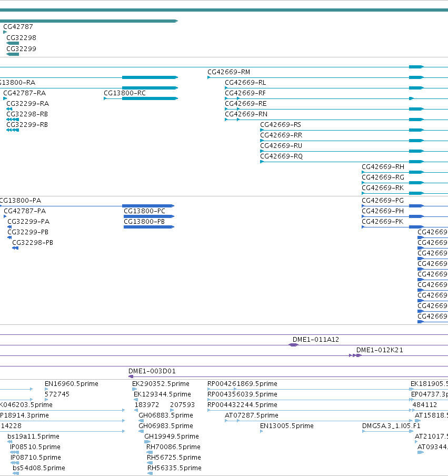Select transcript CG42669-RE label
The width and height of the screenshot is (448, 476).
[245, 104]
